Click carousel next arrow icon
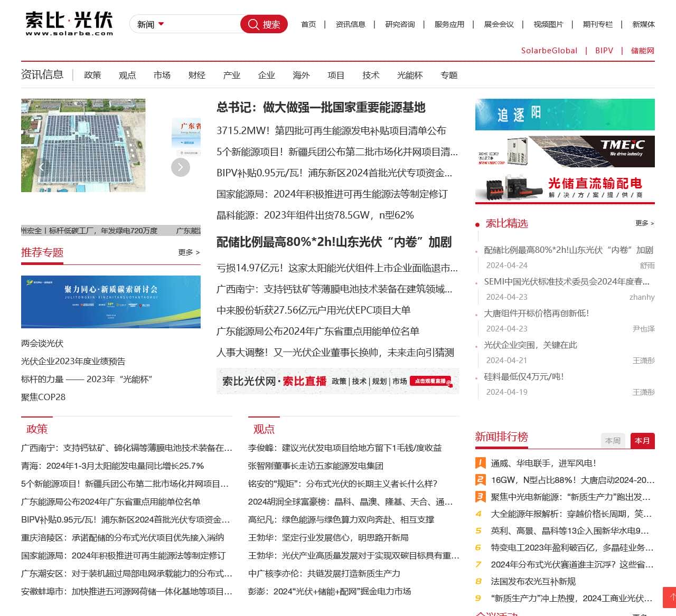The image size is (676, 616). click(181, 167)
